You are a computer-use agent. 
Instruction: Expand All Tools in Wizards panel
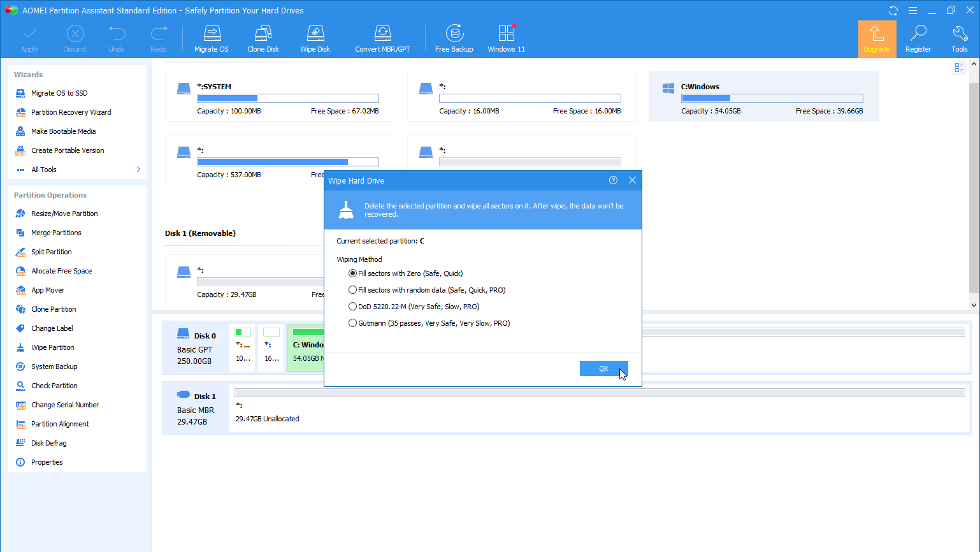(x=77, y=170)
